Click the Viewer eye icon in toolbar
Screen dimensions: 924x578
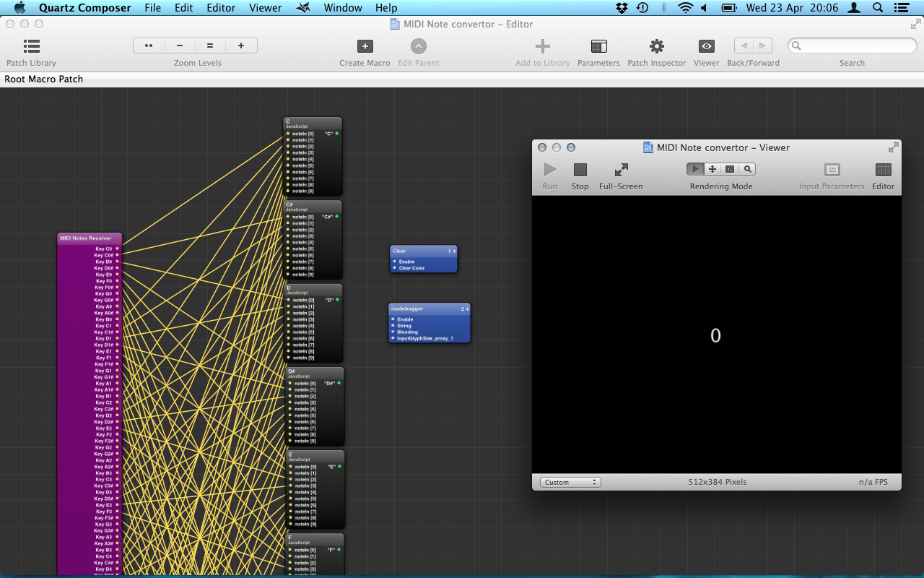point(706,47)
